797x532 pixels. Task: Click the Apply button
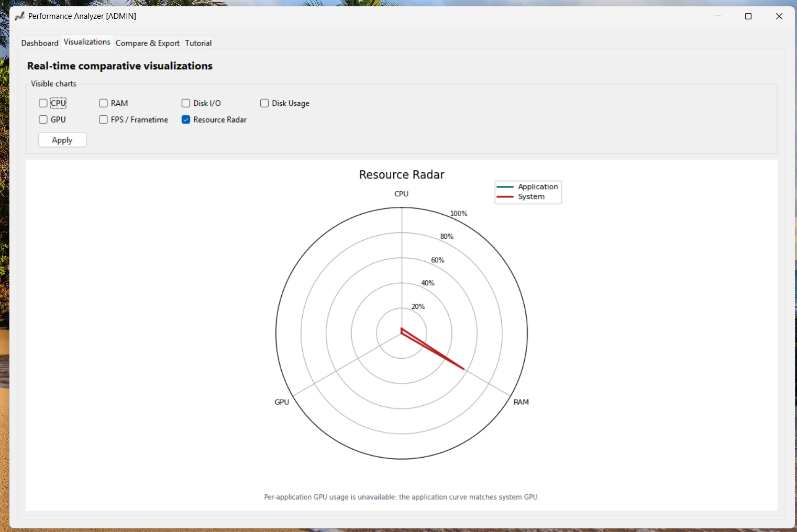(62, 140)
